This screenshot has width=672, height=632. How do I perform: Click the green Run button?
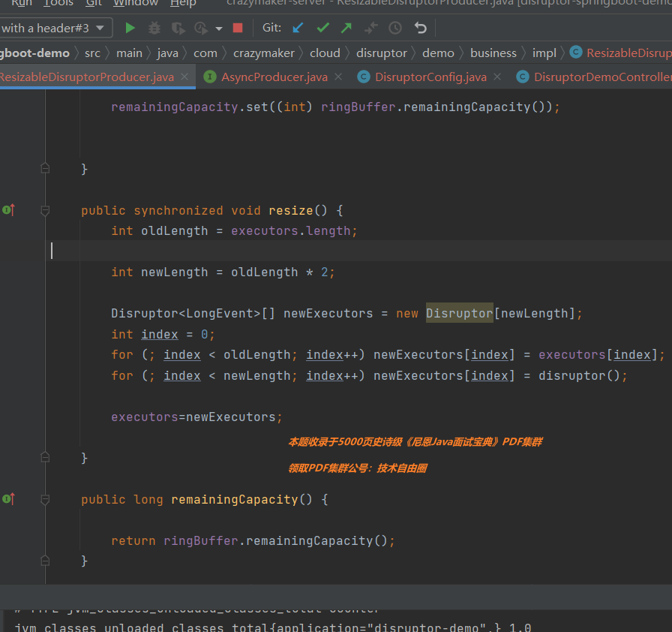coord(130,29)
